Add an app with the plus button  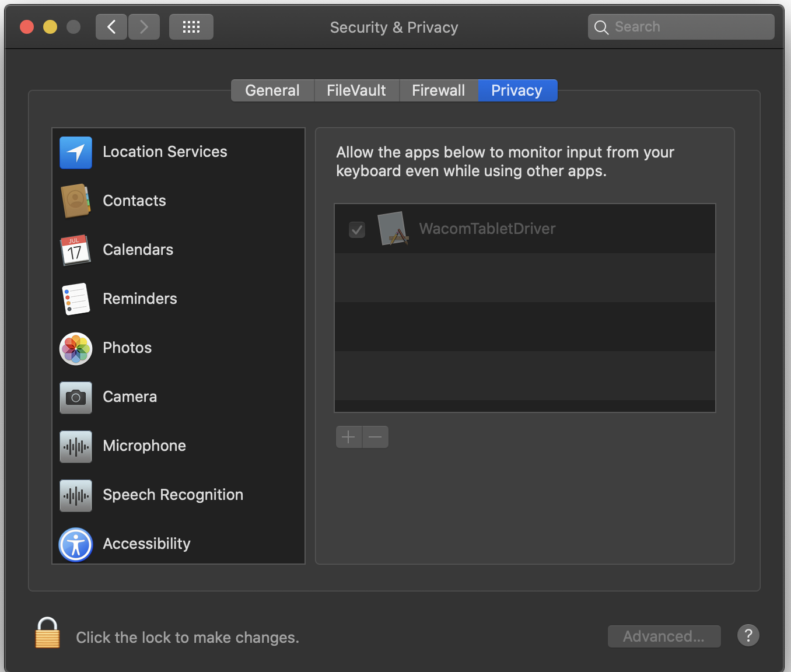[x=348, y=436]
